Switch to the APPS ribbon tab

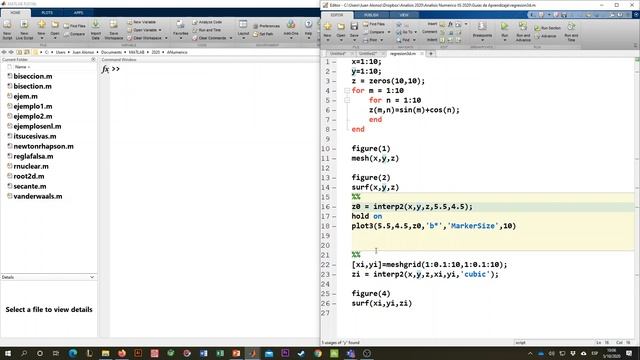pyautogui.click(x=78, y=13)
